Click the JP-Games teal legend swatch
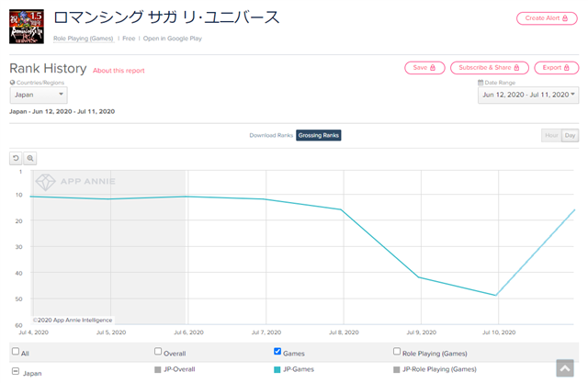 pos(277,370)
